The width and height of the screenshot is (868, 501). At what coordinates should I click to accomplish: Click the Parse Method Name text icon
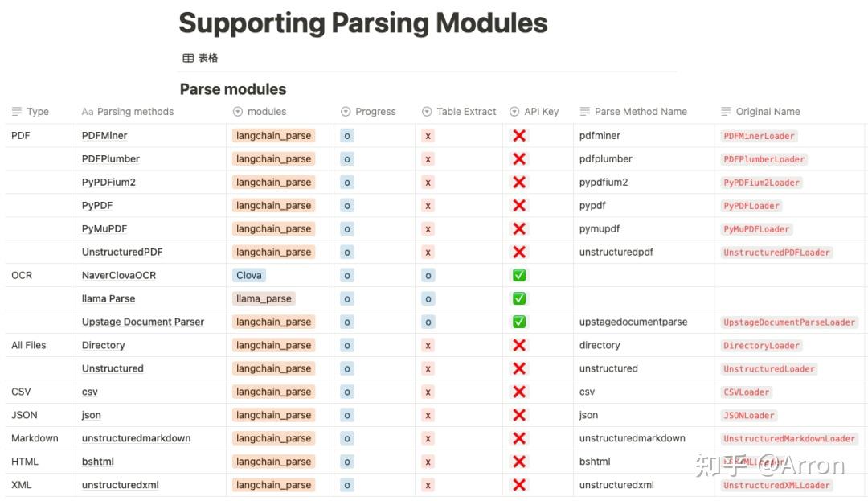click(584, 112)
